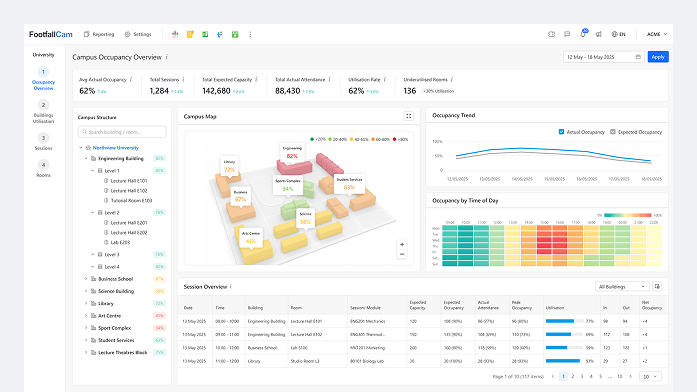
Task: Open the blue arrows app shortcut icon
Action: click(220, 34)
